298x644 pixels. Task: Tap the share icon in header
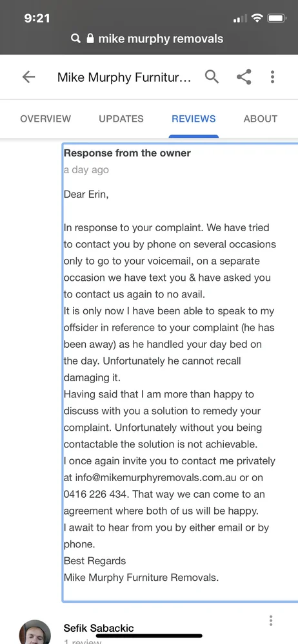244,77
